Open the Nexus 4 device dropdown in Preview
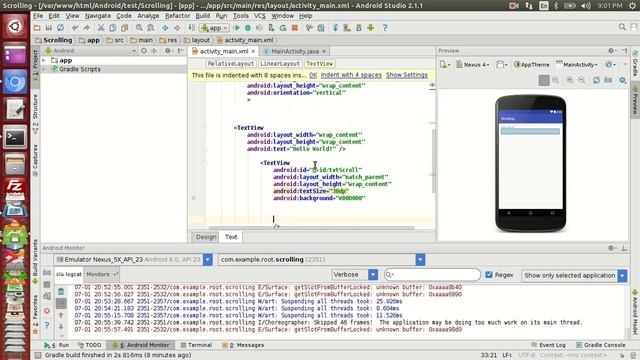The image size is (640, 360). pos(472,64)
